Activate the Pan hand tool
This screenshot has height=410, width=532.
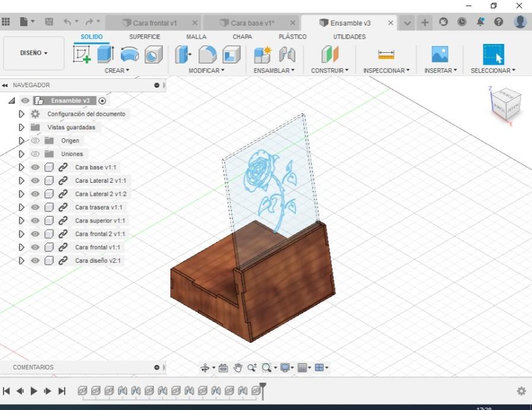coord(238,367)
